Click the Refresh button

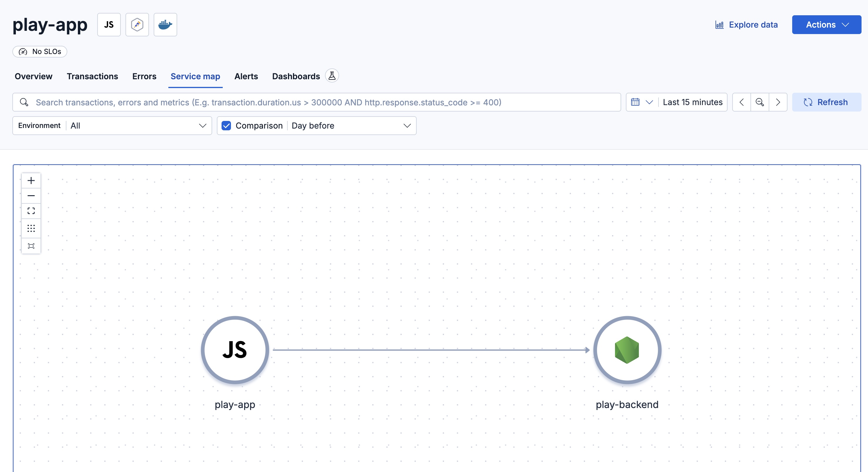[x=827, y=102]
